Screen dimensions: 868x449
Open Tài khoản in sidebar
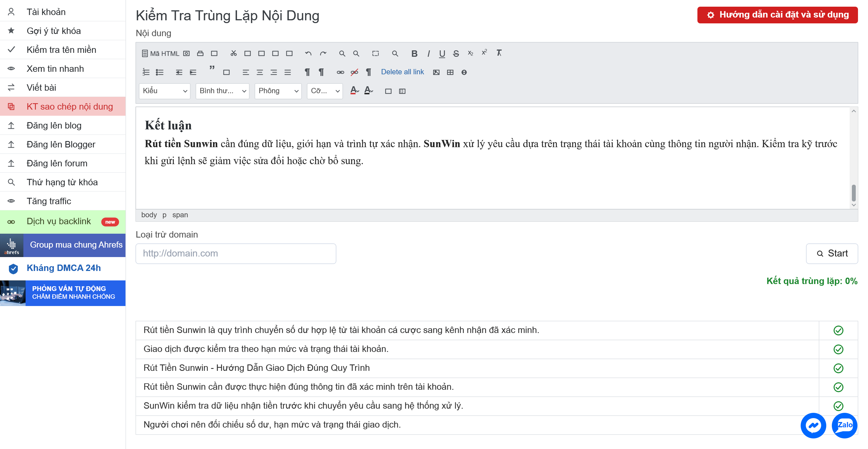click(x=63, y=12)
